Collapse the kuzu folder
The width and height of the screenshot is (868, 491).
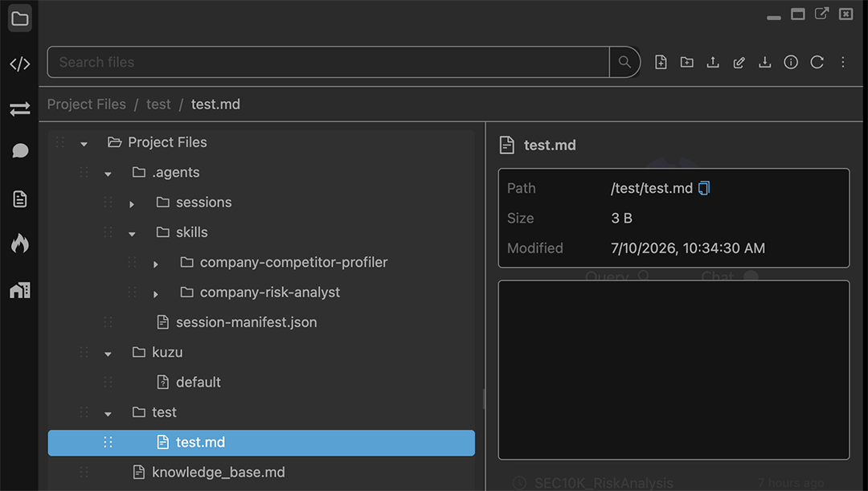[108, 354]
